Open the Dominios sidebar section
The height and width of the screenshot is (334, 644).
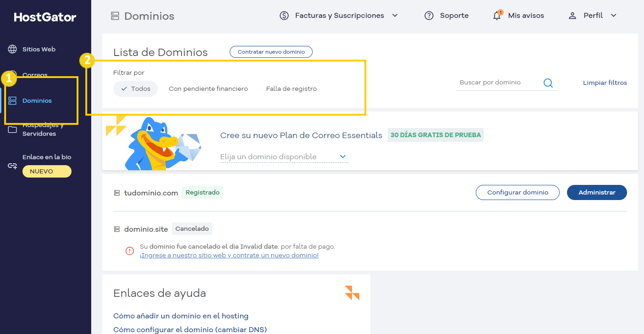click(37, 100)
